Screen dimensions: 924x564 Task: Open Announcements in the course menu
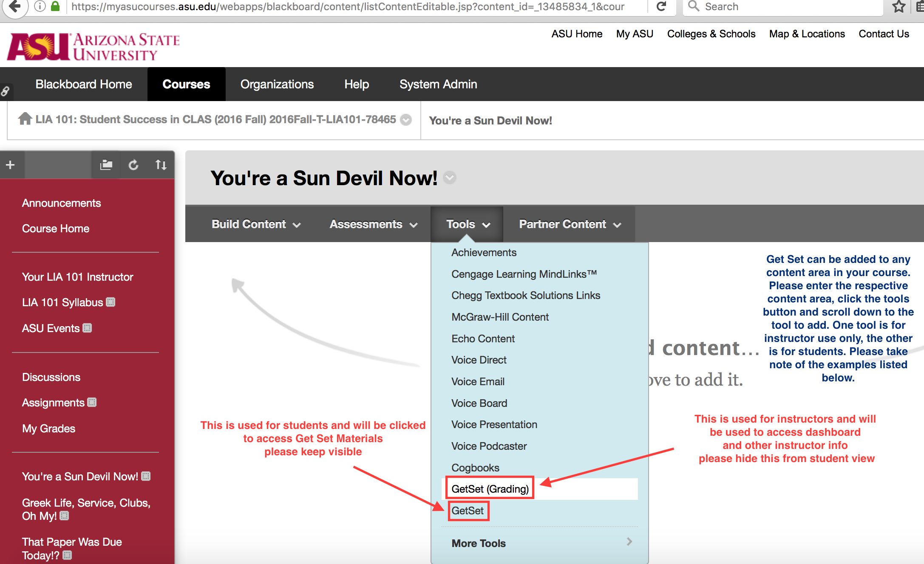pos(61,203)
